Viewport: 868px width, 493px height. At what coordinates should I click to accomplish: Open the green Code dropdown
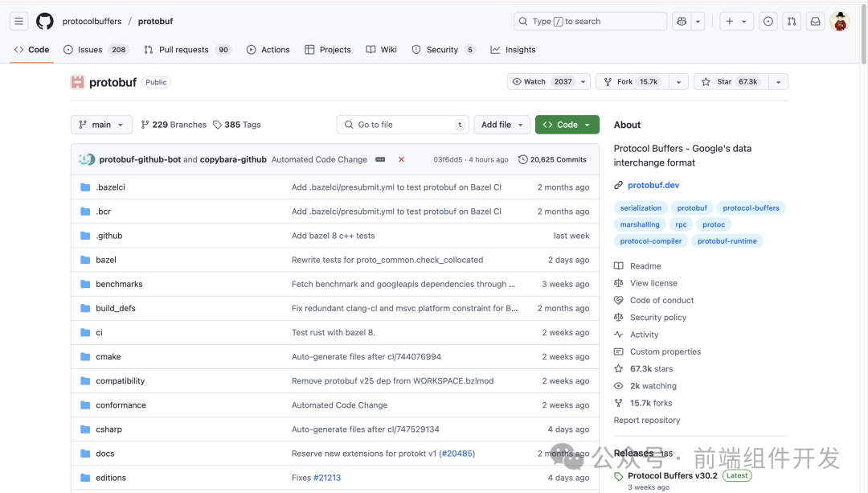[567, 125]
